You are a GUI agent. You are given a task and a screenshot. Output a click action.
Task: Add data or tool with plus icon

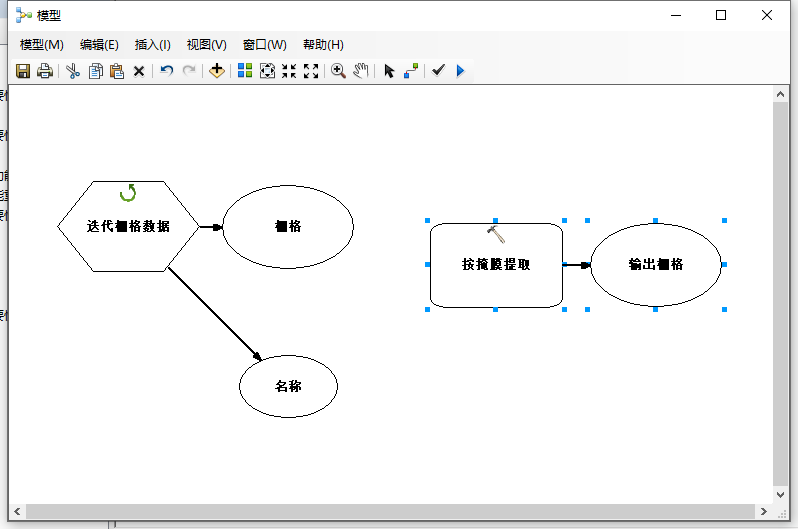[x=217, y=71]
